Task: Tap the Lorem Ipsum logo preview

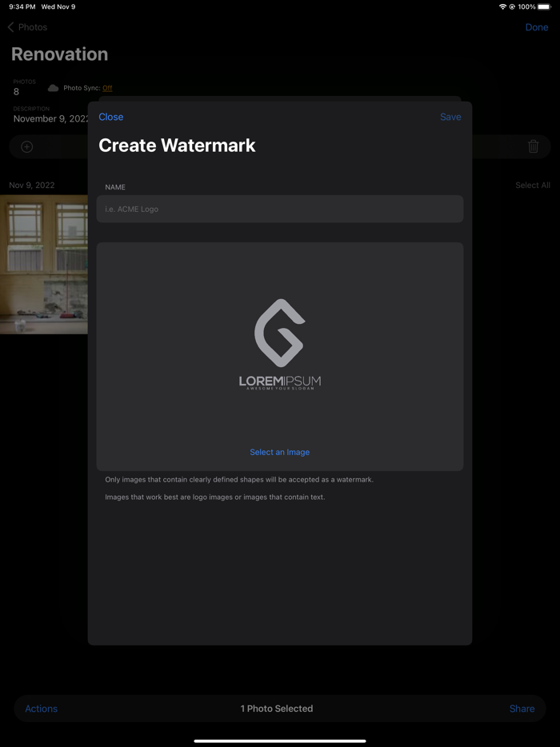Action: point(280,345)
